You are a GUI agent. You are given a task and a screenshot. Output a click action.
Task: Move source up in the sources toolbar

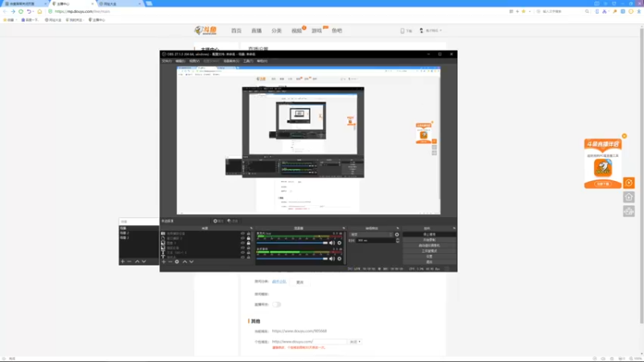point(185,261)
